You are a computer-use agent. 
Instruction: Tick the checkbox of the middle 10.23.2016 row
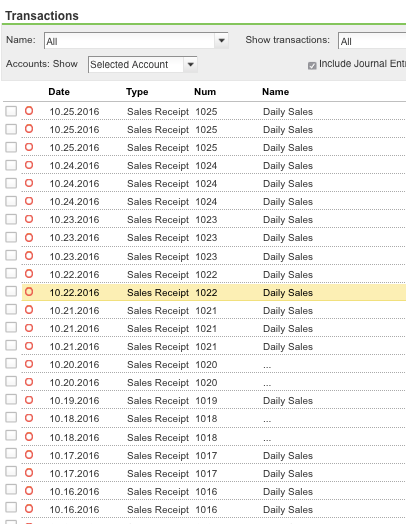[11, 237]
